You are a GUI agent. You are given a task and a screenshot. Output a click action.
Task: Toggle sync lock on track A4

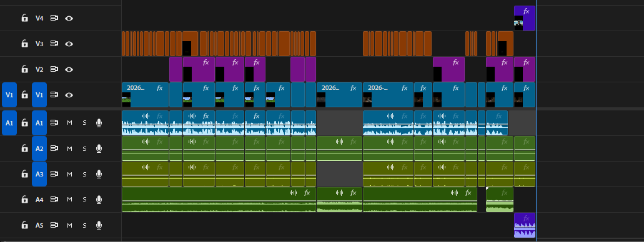pos(54,200)
